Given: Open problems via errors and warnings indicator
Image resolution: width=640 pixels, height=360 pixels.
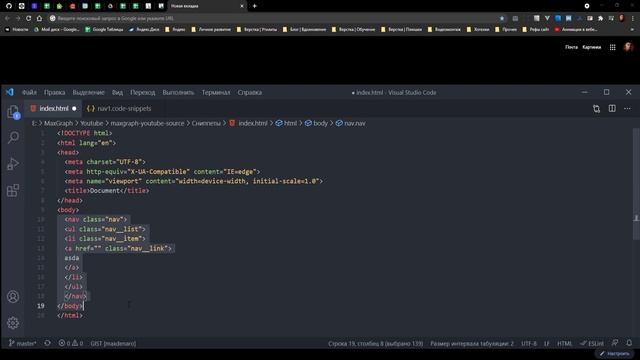Looking at the screenshot, I should [71, 343].
